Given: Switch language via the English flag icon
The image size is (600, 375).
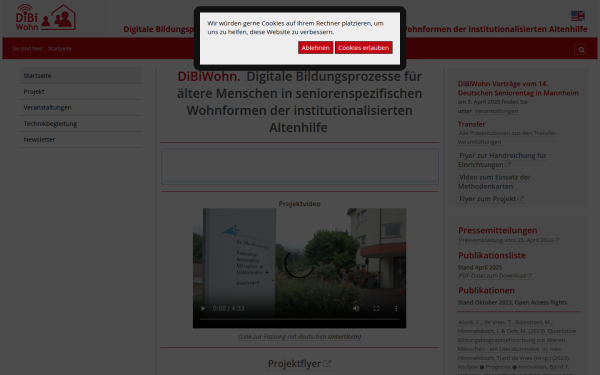Looking at the screenshot, I should click(577, 16).
